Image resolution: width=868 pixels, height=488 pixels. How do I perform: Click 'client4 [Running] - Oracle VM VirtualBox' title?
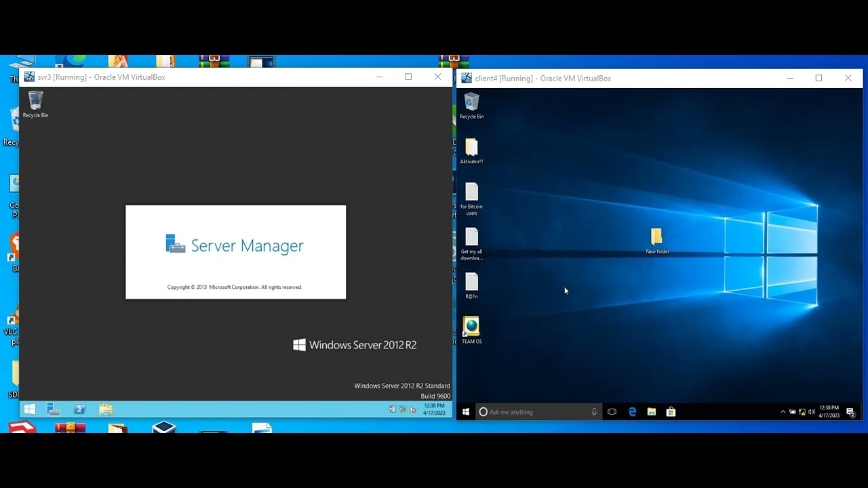point(543,79)
